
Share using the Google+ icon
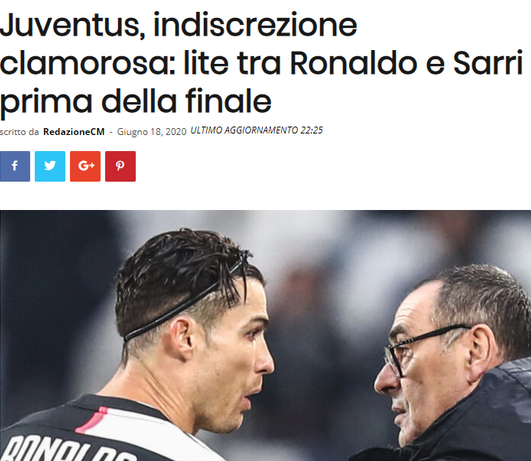[x=85, y=166]
